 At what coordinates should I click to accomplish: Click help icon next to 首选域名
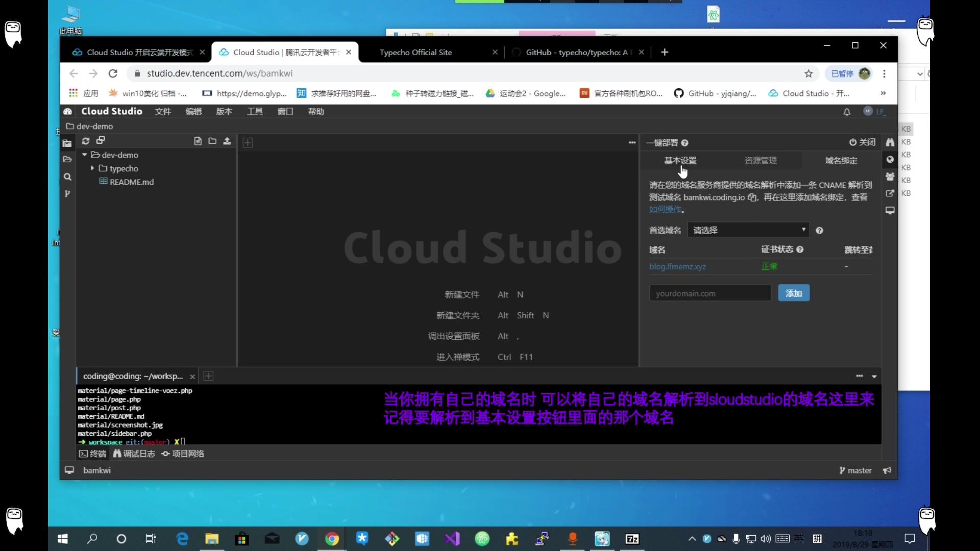pos(819,231)
